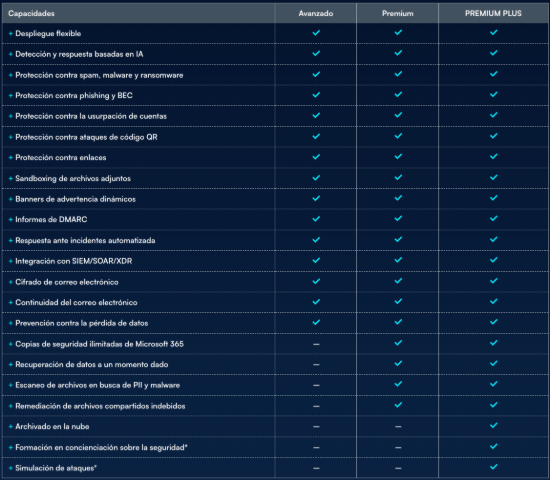Click Avanzado checkmark for Sandboxing de archivos
This screenshot has width=550, height=480.
point(316,178)
